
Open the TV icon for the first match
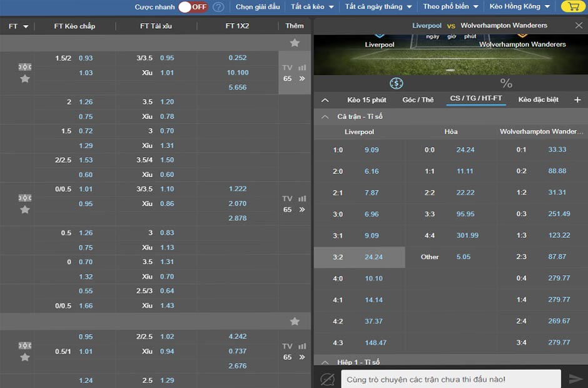point(287,68)
